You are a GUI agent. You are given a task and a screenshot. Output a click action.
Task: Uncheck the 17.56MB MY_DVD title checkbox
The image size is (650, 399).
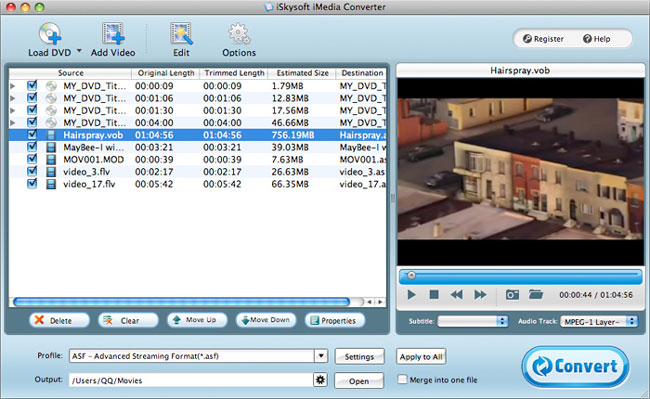(x=32, y=110)
